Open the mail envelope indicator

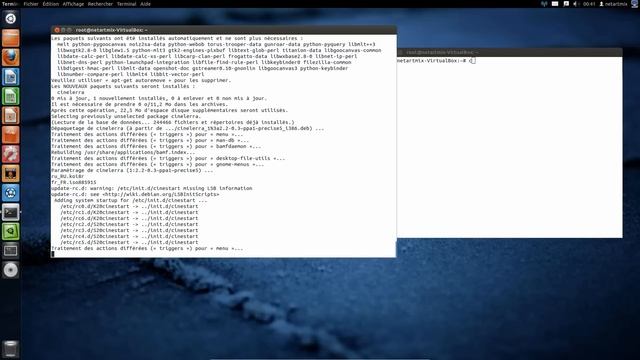[x=555, y=4]
